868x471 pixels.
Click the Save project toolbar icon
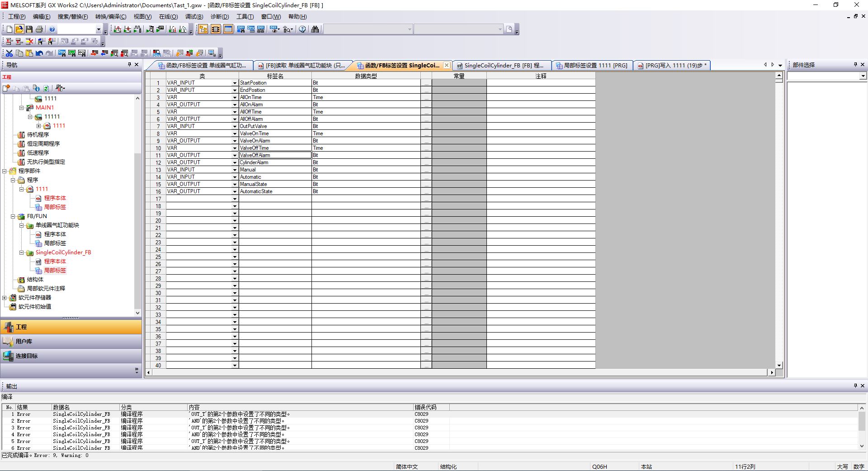pos(29,29)
